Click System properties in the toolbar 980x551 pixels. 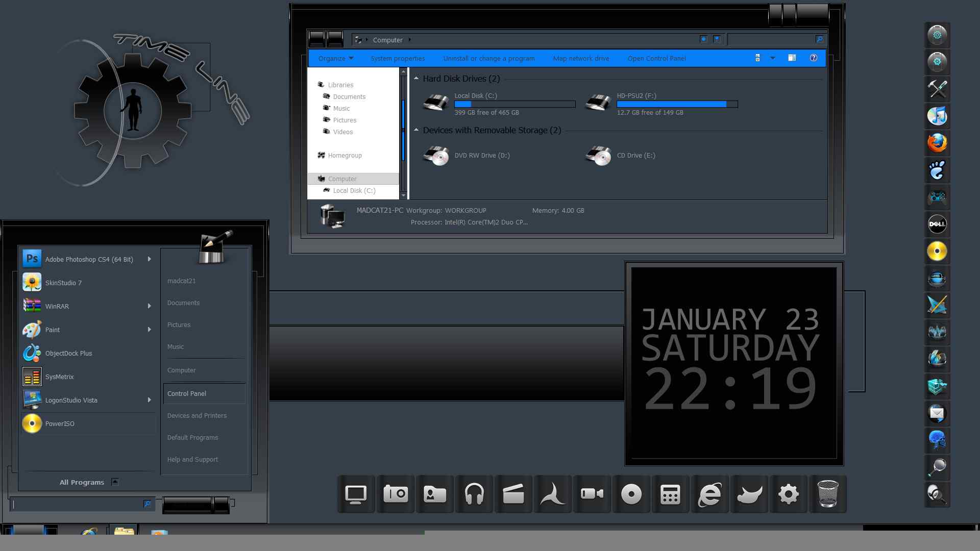pos(398,58)
